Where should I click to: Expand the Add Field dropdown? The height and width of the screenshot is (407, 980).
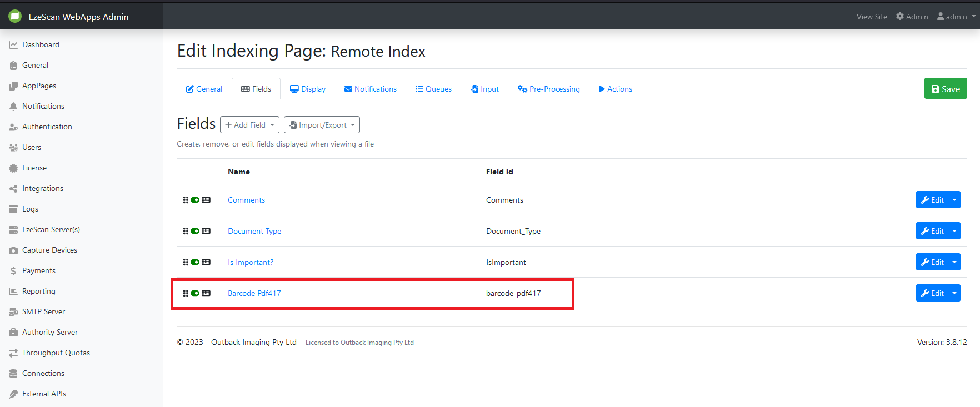pyautogui.click(x=249, y=125)
